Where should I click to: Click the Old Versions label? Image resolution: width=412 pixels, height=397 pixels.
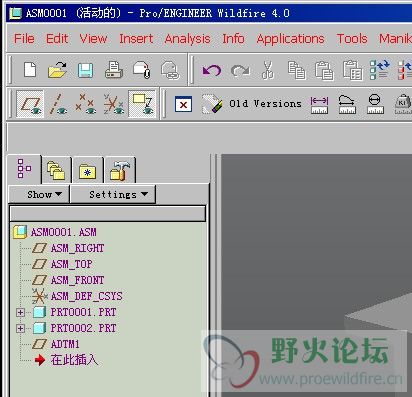click(x=265, y=104)
